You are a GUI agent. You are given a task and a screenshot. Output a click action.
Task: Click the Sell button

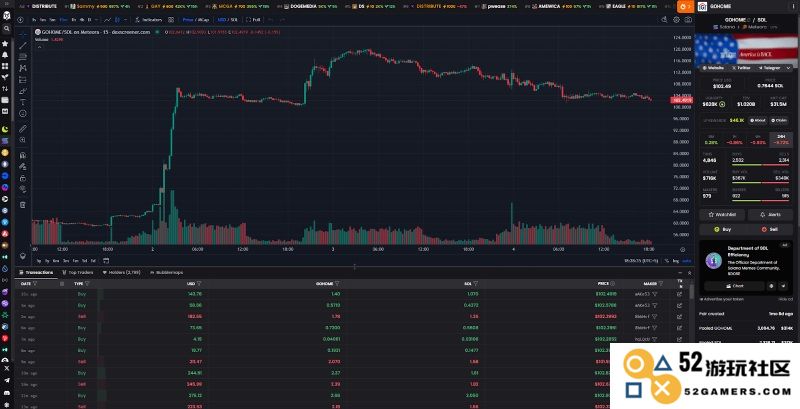(770, 229)
